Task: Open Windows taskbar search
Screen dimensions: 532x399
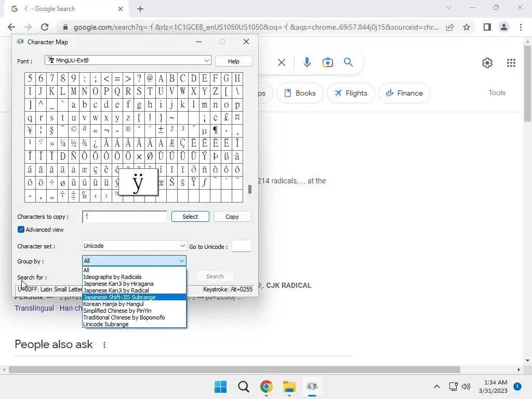Action: click(244, 387)
